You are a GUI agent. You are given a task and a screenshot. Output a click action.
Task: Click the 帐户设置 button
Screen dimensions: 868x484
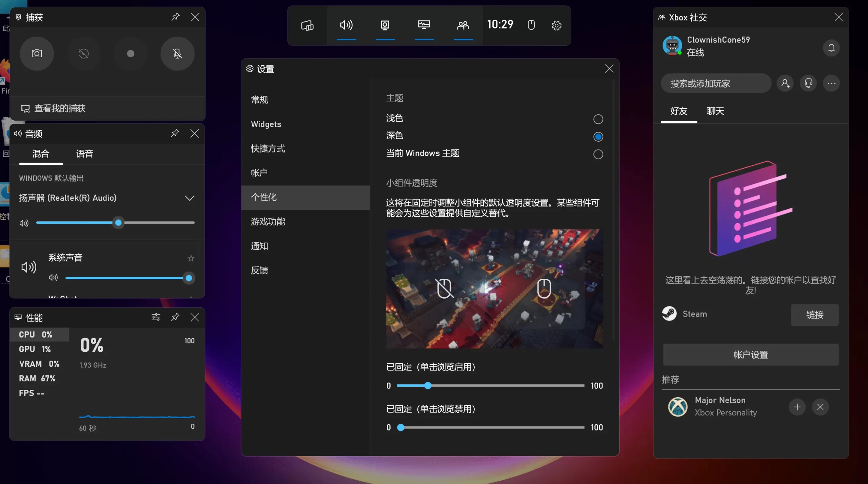coord(750,355)
